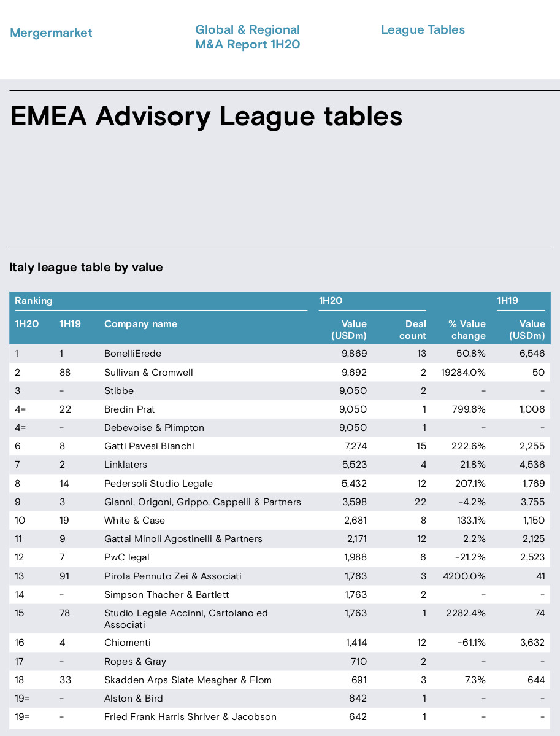Click the Mergermarket header link

[51, 33]
